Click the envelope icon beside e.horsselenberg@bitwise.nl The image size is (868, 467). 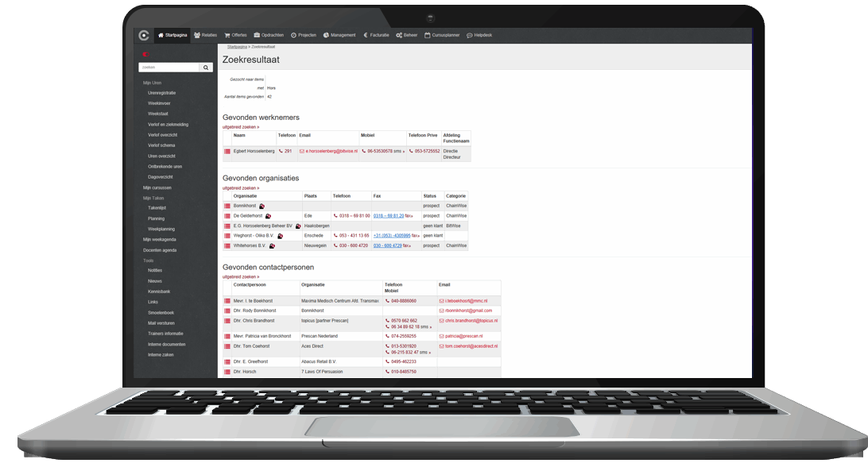click(302, 151)
